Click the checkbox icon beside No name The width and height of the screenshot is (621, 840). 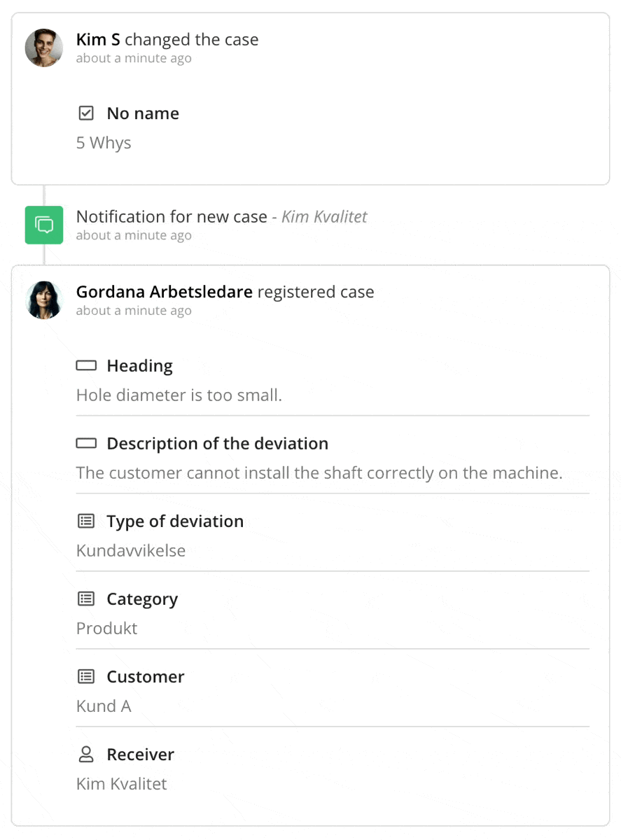pyautogui.click(x=86, y=113)
